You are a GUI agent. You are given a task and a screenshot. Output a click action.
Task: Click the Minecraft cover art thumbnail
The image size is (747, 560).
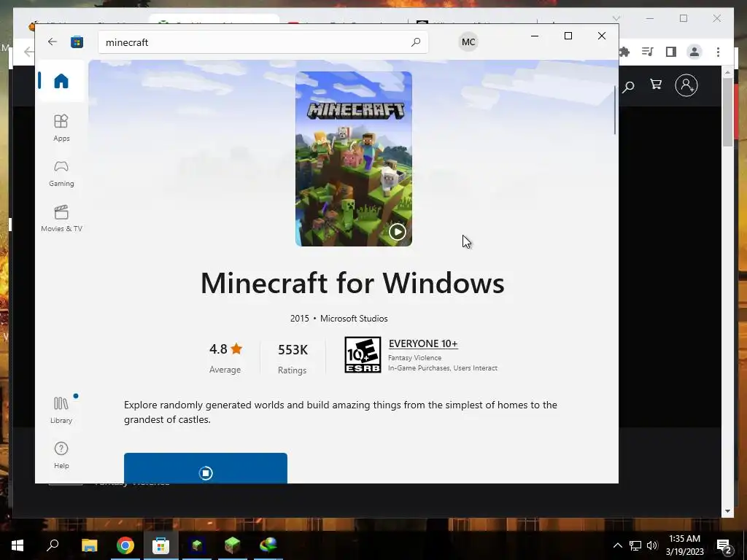tap(354, 158)
